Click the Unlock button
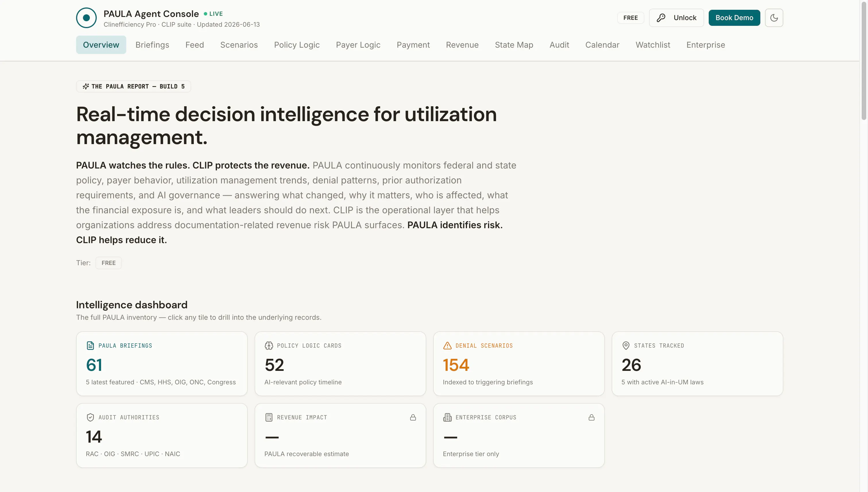This screenshot has width=868, height=492. coord(676,18)
